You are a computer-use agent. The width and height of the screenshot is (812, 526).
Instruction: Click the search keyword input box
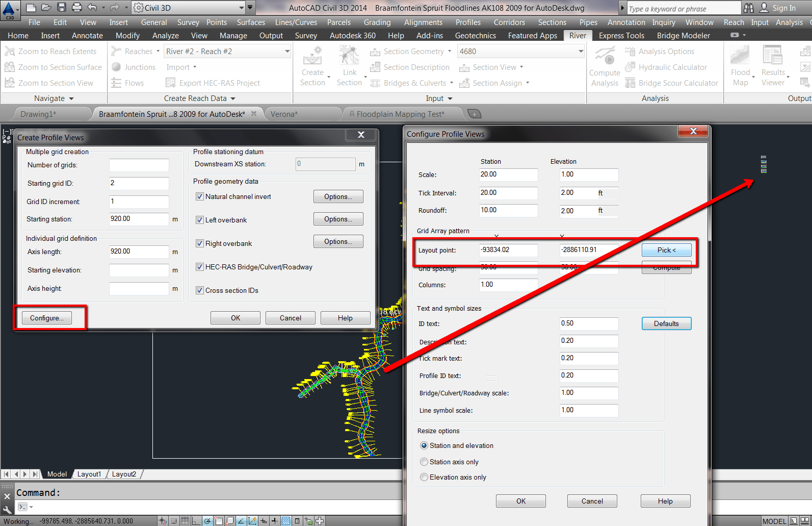pyautogui.click(x=683, y=8)
